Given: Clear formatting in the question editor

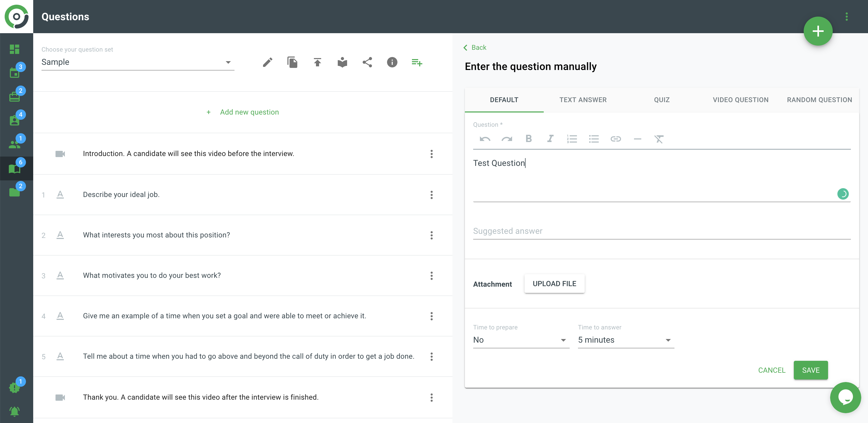Looking at the screenshot, I should point(659,139).
